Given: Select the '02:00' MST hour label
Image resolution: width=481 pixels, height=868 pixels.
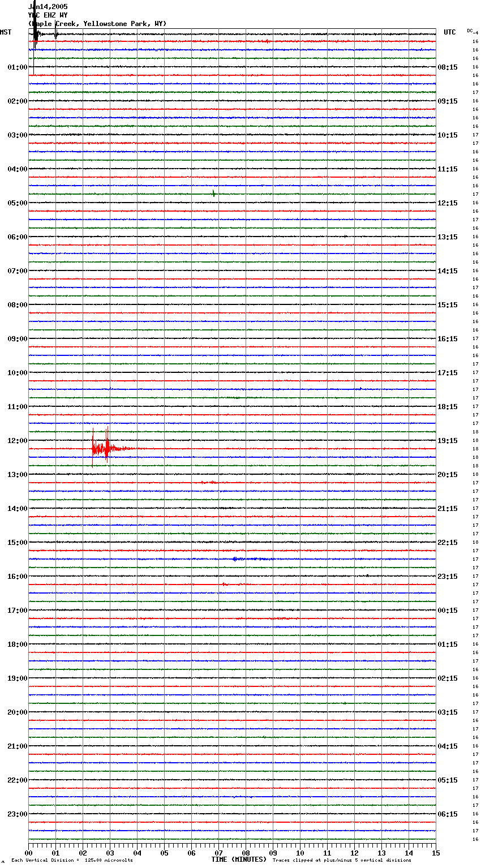Looking at the screenshot, I should [x=18, y=101].
